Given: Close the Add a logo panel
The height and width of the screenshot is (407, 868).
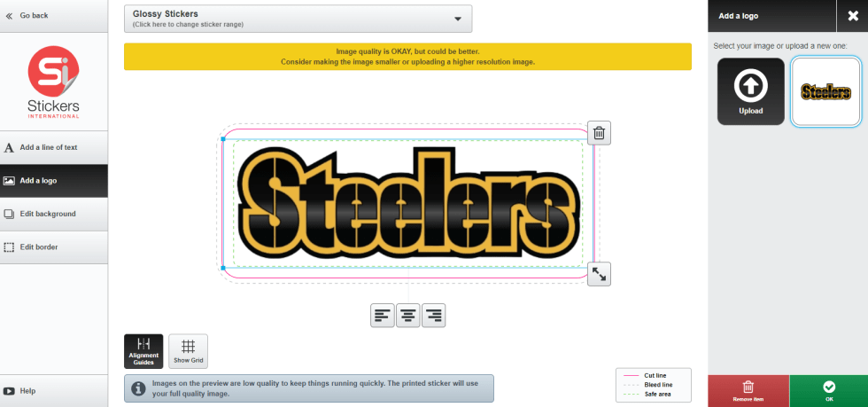Looking at the screenshot, I should 852,16.
